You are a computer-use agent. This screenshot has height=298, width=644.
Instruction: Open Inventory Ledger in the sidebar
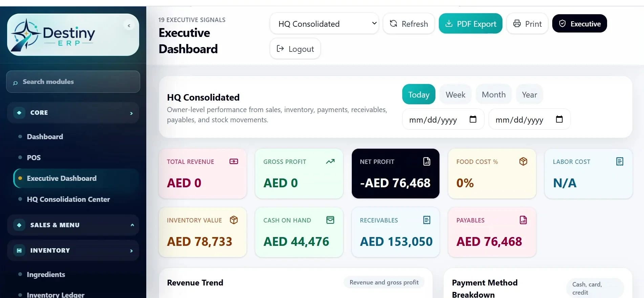pos(76,294)
